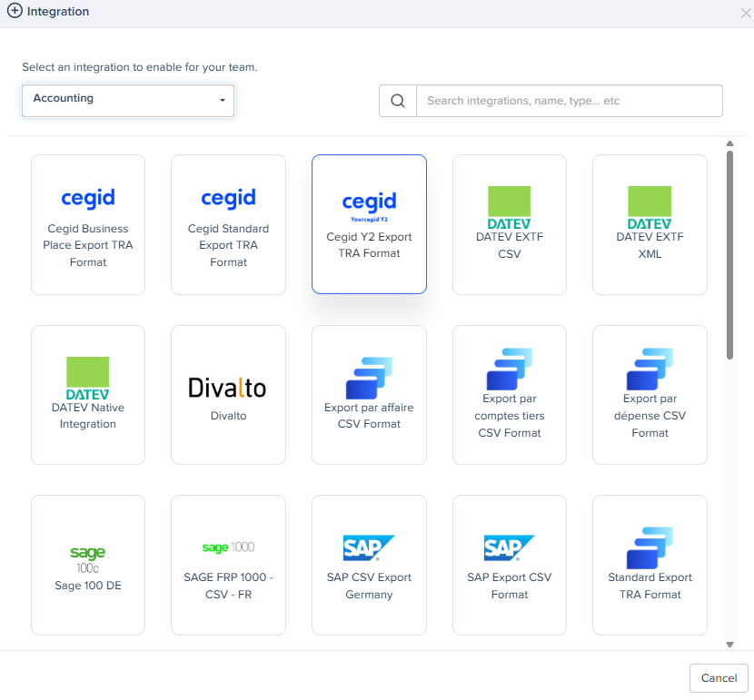Pick the SAP Export CSV Format card
This screenshot has height=700, width=754.
click(x=510, y=565)
